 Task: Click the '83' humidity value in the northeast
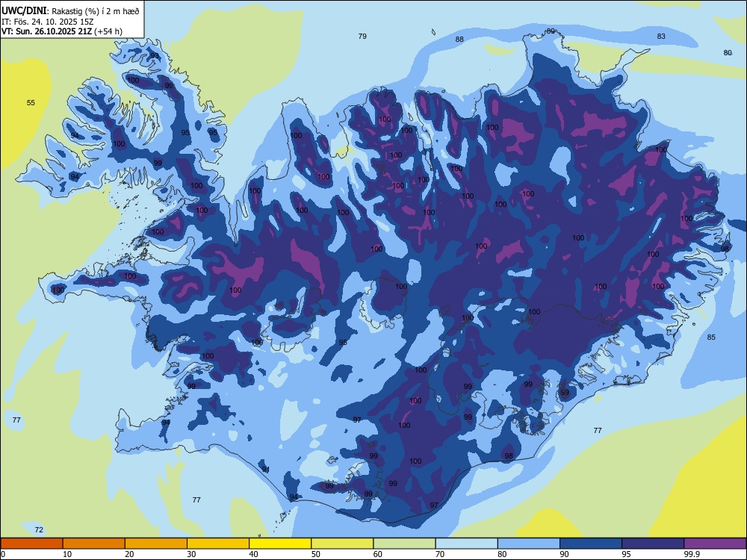[661, 36]
